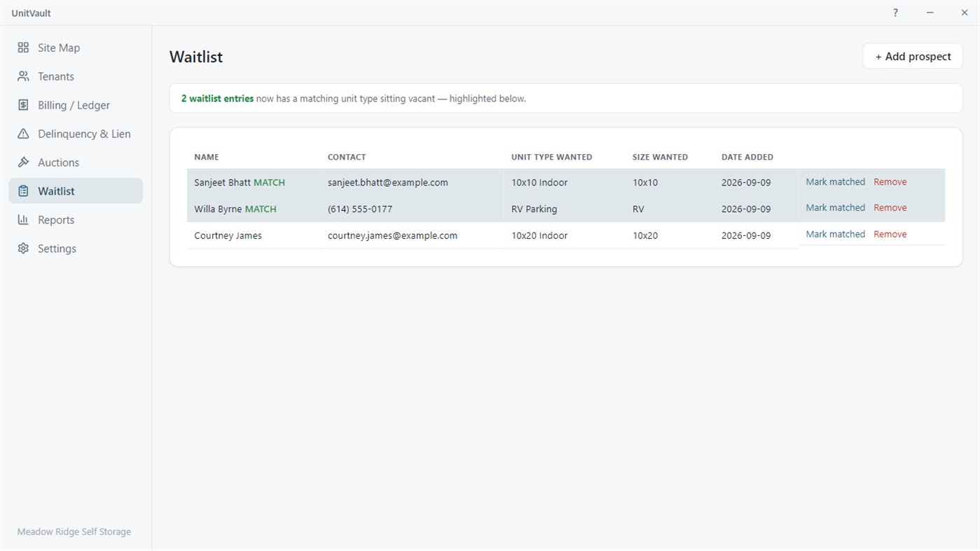
Task: Click the email courtney.james@example.com
Action: 392,236
